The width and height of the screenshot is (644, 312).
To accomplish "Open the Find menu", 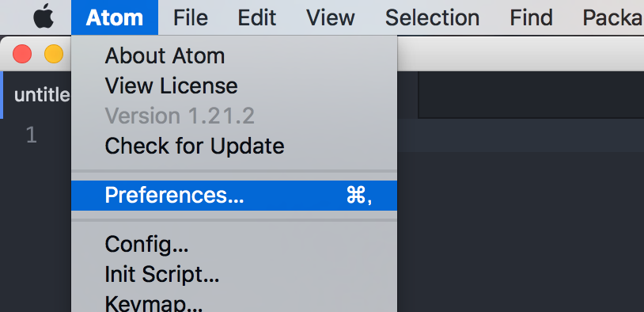I will click(x=531, y=17).
